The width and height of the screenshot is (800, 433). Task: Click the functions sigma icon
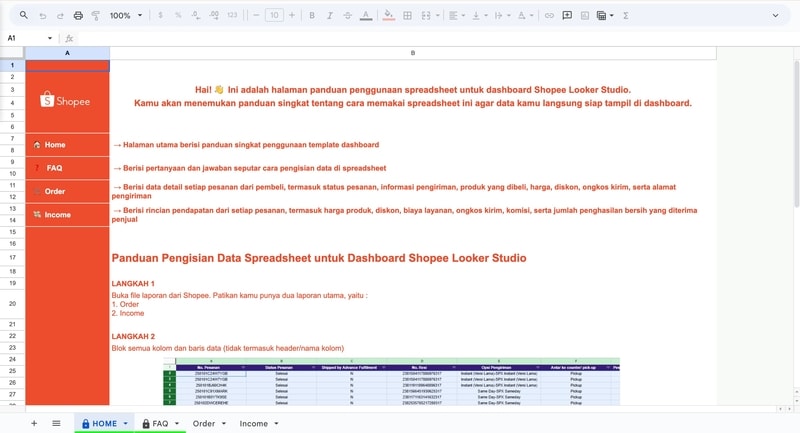(x=626, y=16)
